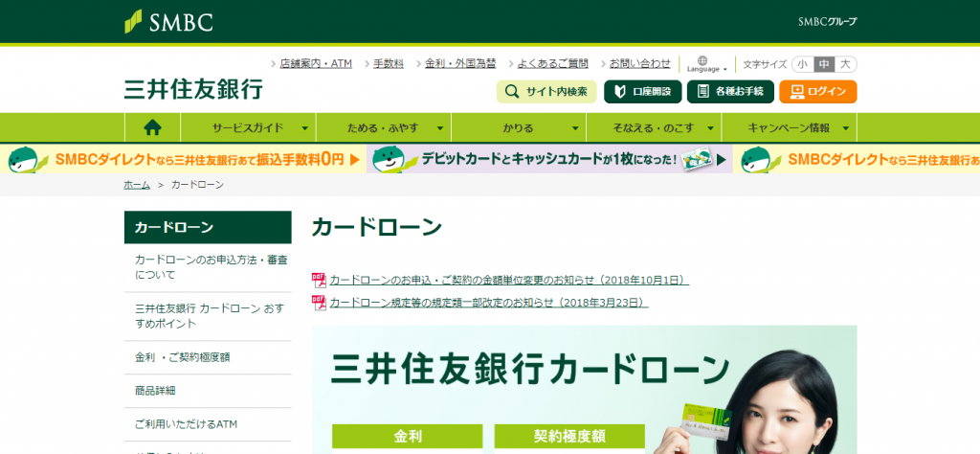The image size is (980, 454).
Task: Select カードローン sidebar header
Action: pos(208,227)
